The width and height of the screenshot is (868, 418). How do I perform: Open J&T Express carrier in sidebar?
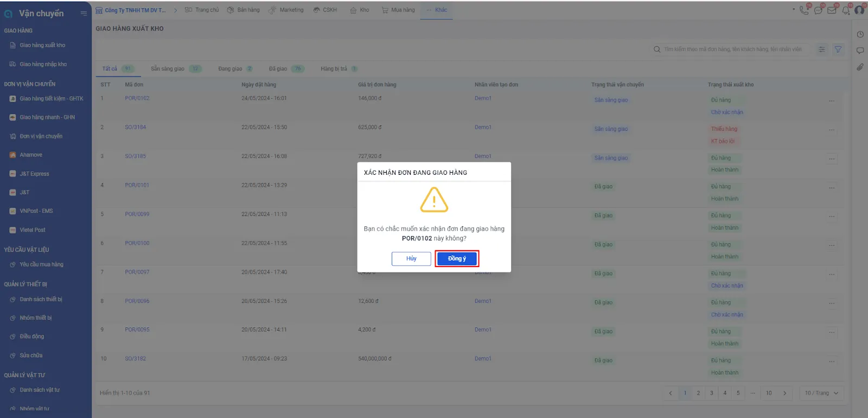tap(34, 174)
